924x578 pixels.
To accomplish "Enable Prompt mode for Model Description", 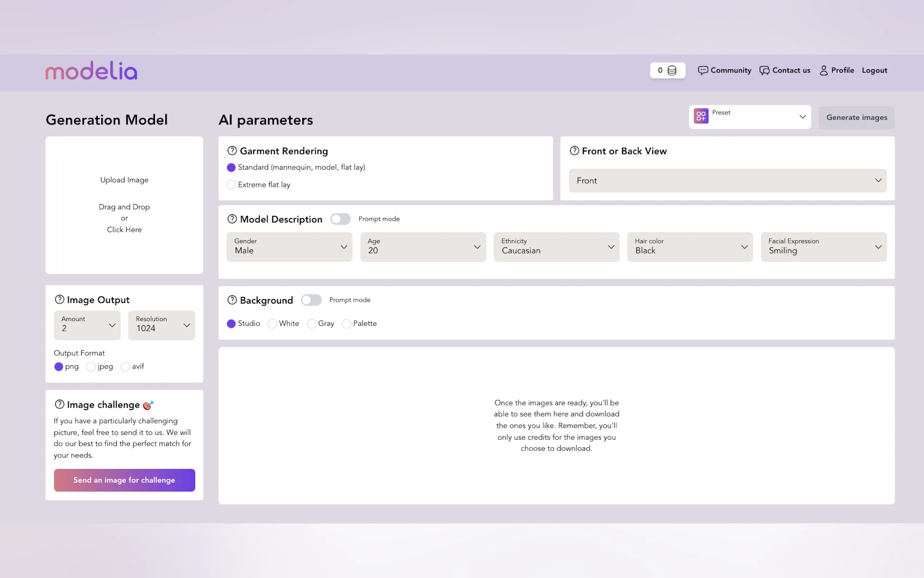I will point(340,219).
